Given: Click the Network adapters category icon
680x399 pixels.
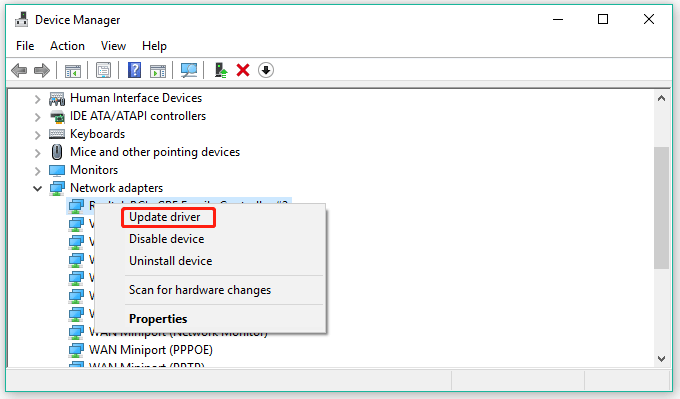Looking at the screenshot, I should 57,188.
